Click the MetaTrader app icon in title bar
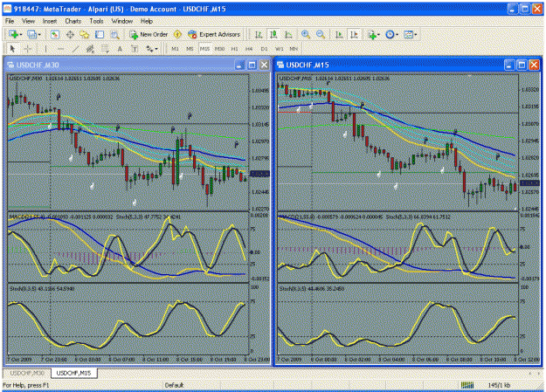The height and width of the screenshot is (392, 546). pos(7,9)
